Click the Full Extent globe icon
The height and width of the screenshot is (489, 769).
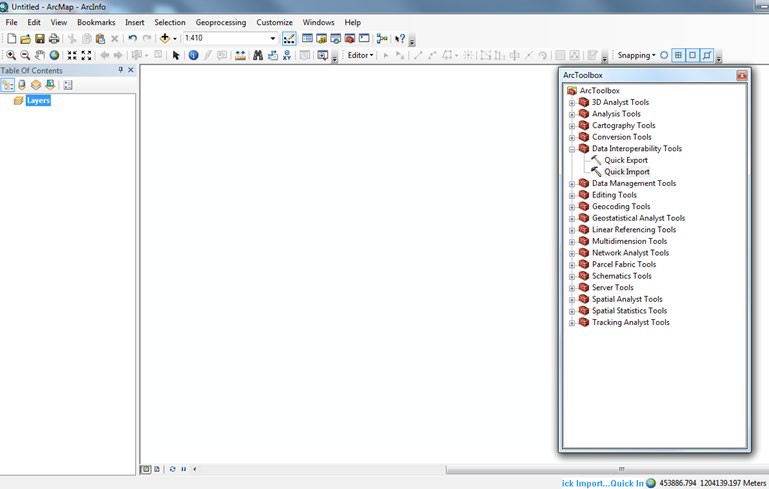coord(54,55)
